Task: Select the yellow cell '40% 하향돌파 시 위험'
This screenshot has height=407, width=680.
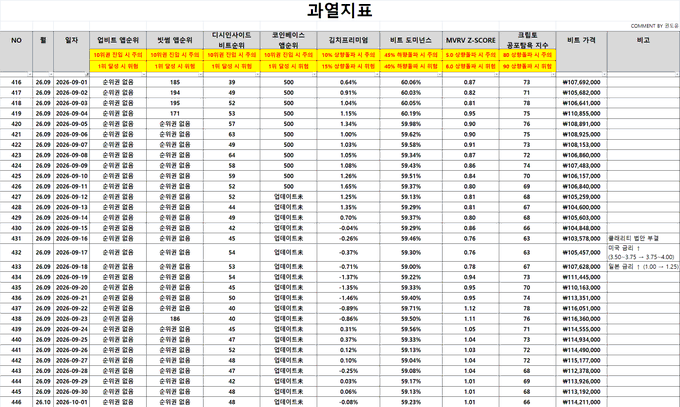Action: pyautogui.click(x=411, y=66)
